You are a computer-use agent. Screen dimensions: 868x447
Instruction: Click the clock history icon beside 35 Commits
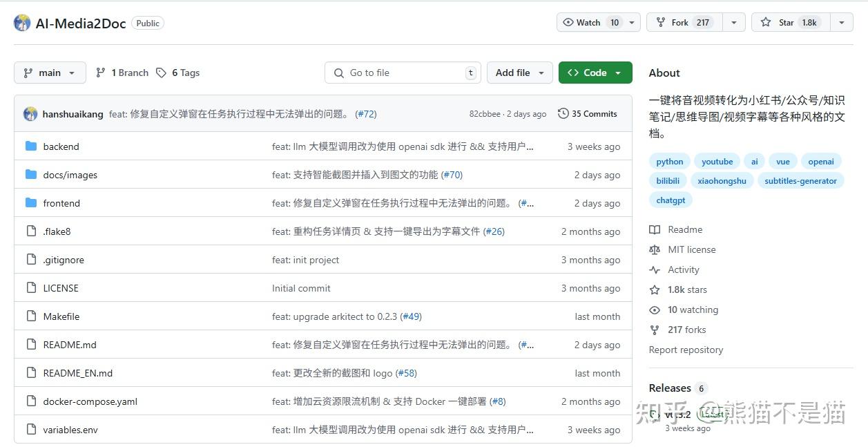tap(563, 113)
